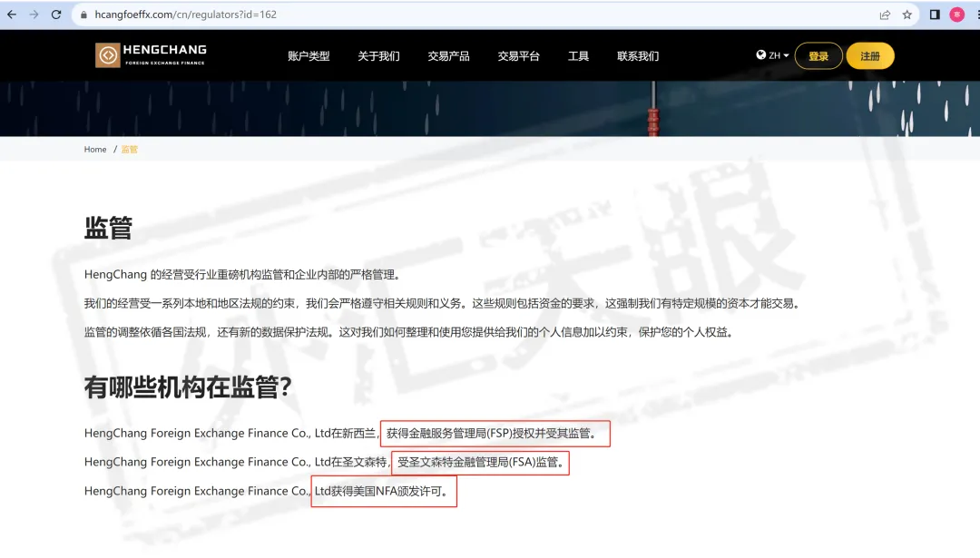
Task: Open the browser side panel icon
Action: point(935,15)
